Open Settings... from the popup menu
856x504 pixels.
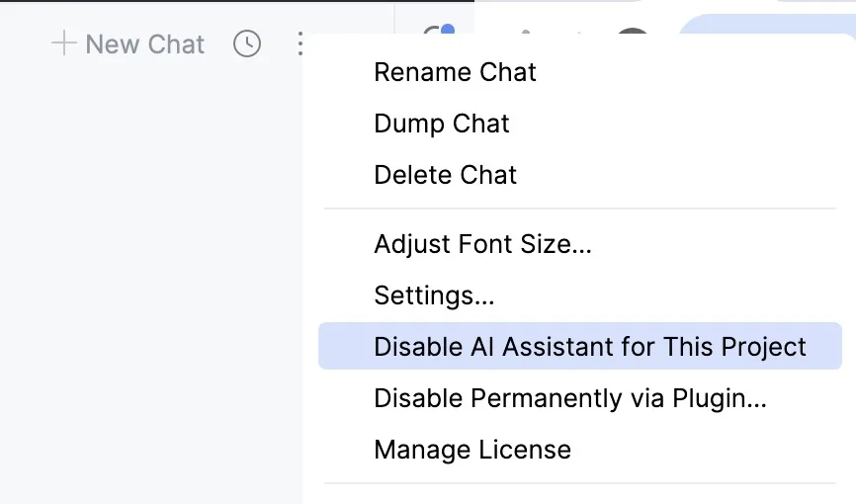tap(434, 294)
